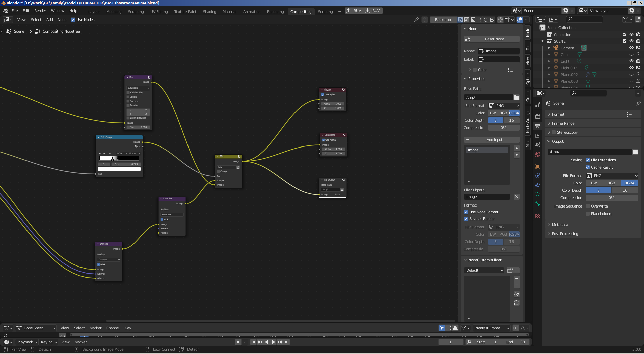This screenshot has height=354, width=644.
Task: Expand the Post Processing panel
Action: pos(565,234)
